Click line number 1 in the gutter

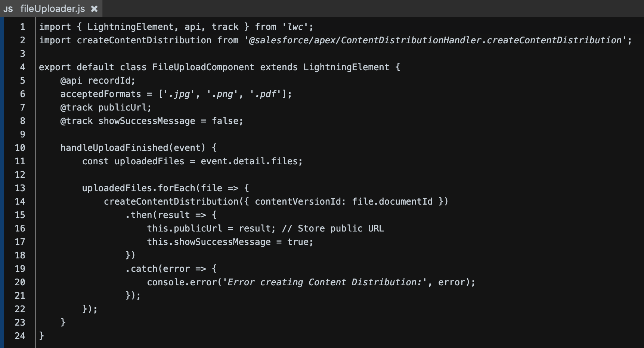[x=22, y=27]
